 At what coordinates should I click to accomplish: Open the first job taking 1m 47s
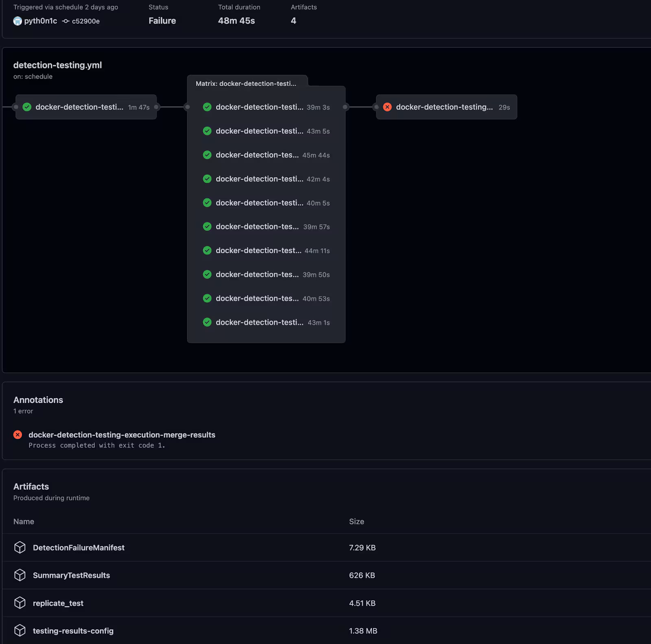86,107
